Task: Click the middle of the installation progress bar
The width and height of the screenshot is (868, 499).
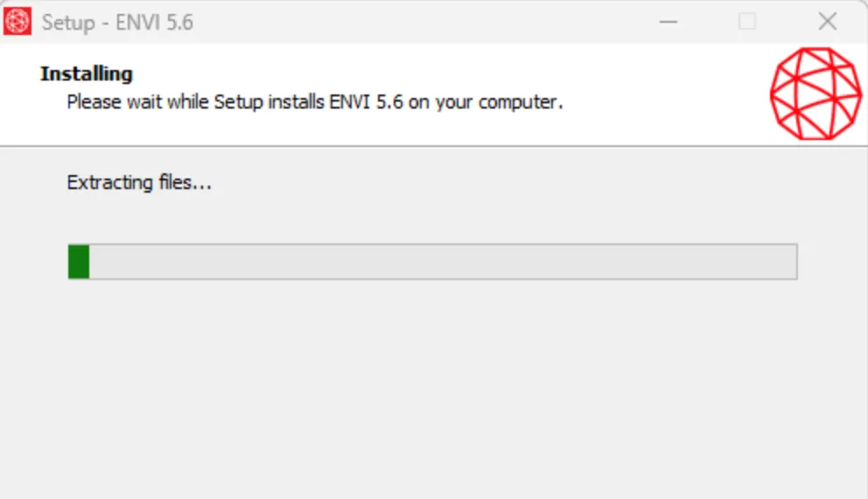Action: [x=432, y=262]
